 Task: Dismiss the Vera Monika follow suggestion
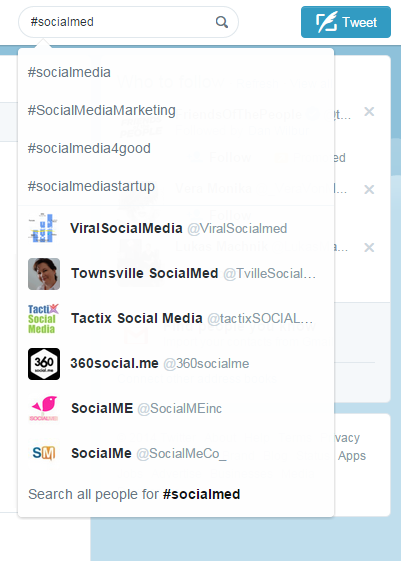[369, 189]
